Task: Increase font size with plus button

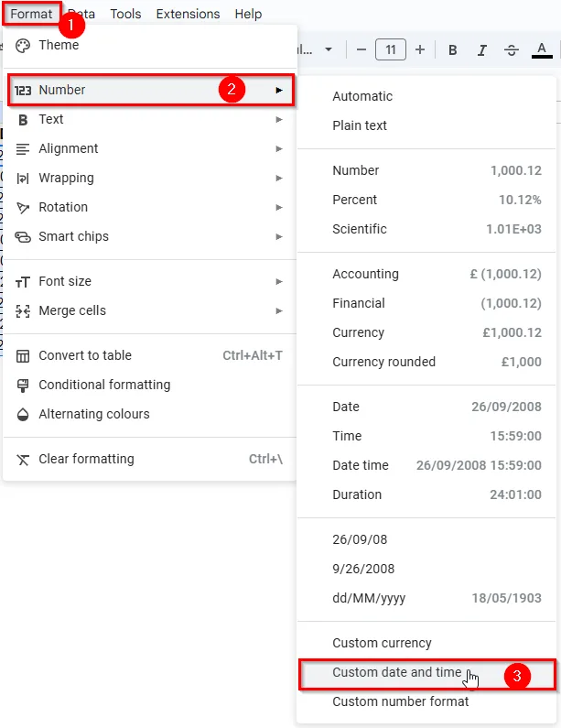Action: (420, 49)
